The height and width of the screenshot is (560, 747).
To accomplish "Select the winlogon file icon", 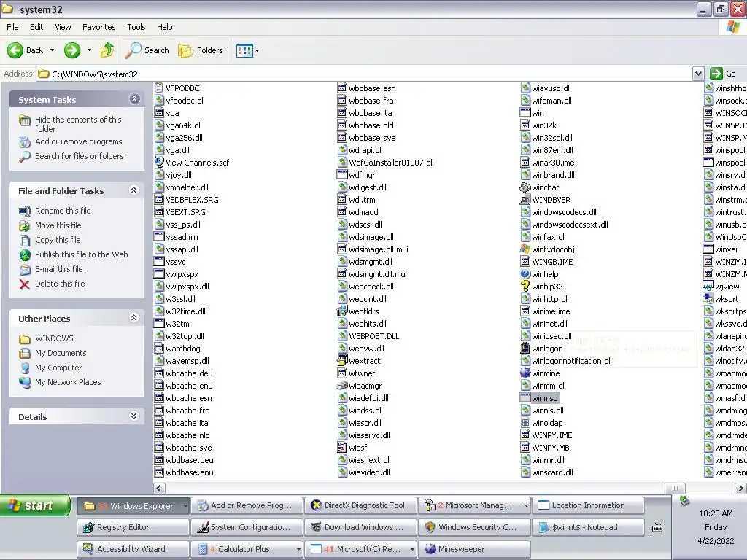I will click(525, 348).
